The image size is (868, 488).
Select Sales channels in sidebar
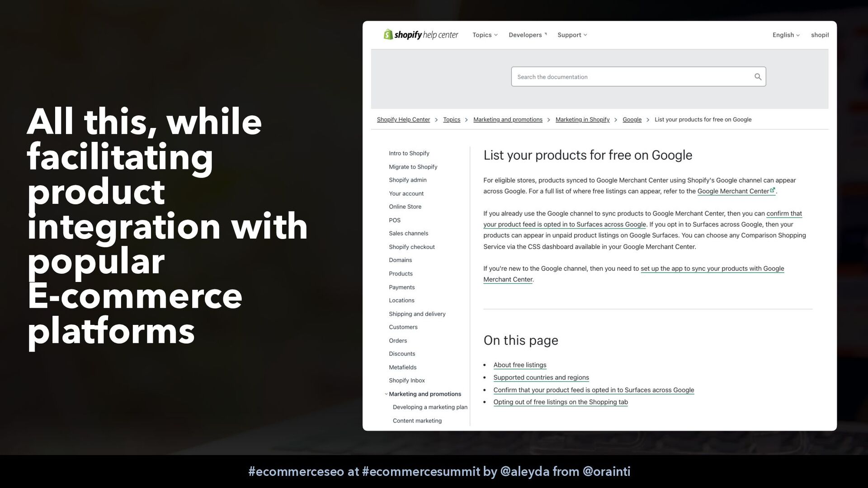(408, 233)
